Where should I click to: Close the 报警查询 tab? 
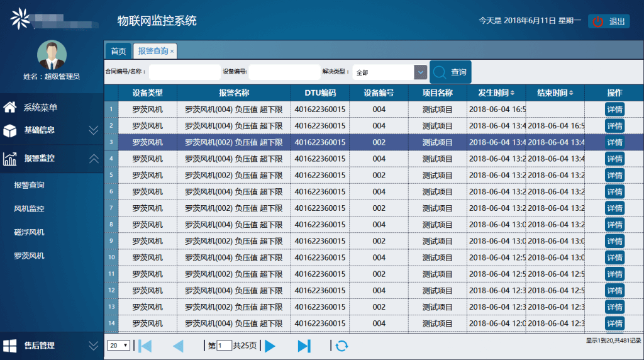[x=172, y=52]
